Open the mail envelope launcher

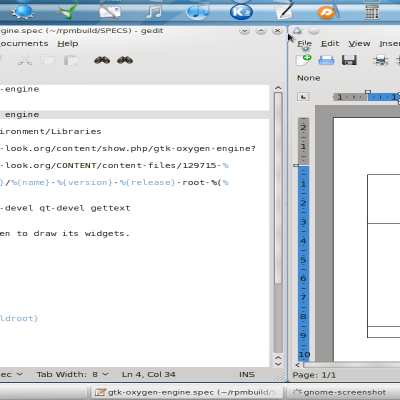[x=110, y=12]
